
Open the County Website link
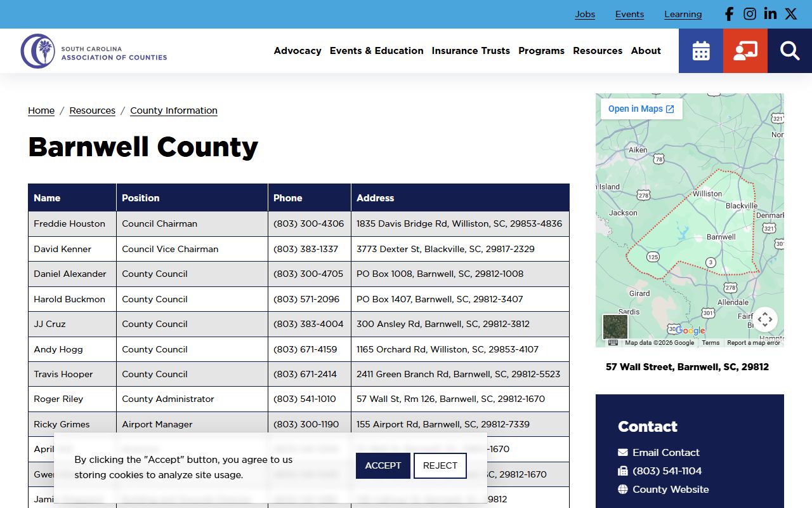pyautogui.click(x=671, y=490)
